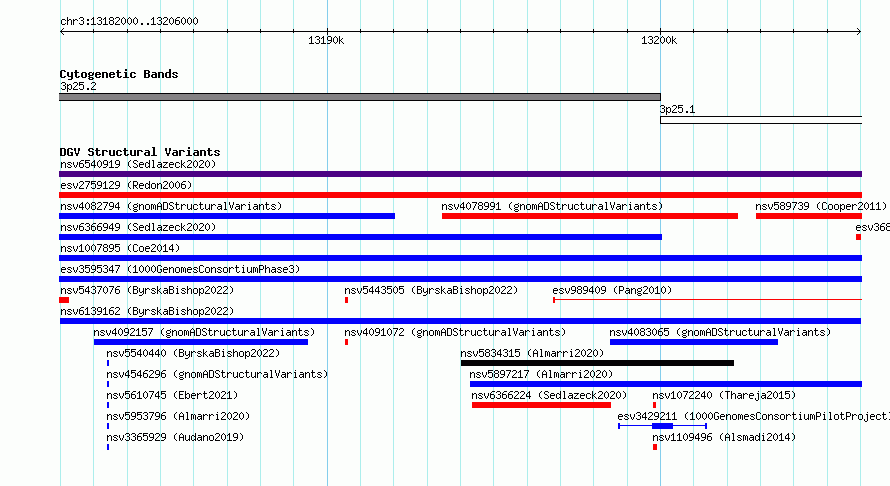Open nsv6139162 (ByrskaBishop2022) label
The width and height of the screenshot is (890, 486).
[x=147, y=311]
